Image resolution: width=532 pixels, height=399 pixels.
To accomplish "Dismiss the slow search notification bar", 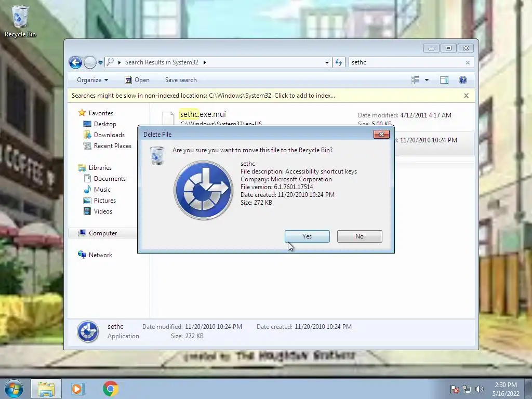I will pyautogui.click(x=466, y=96).
